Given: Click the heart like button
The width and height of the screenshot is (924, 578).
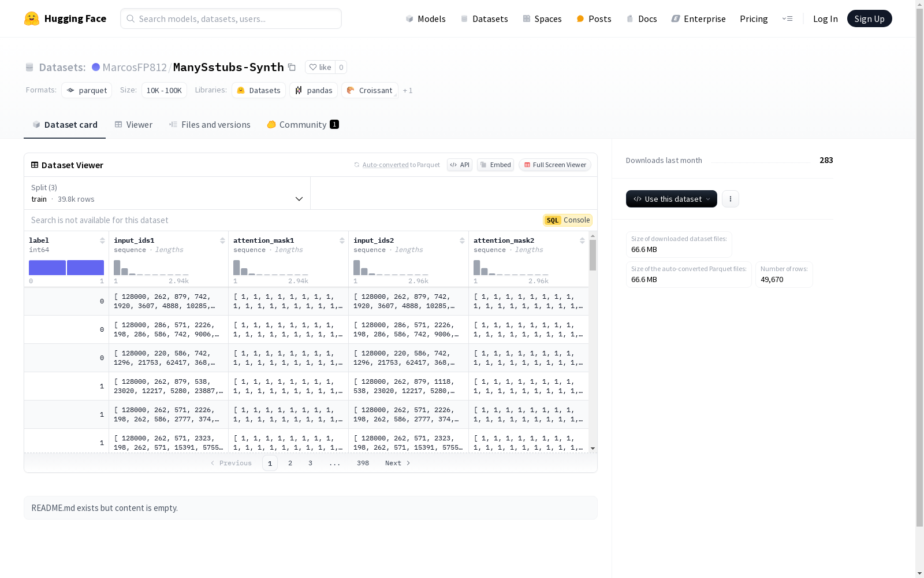Looking at the screenshot, I should (320, 67).
